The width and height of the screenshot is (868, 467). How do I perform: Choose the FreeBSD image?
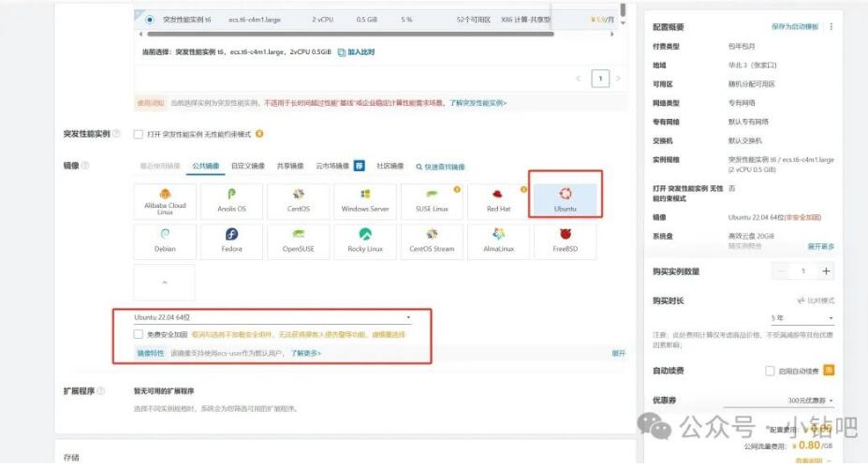tap(566, 241)
